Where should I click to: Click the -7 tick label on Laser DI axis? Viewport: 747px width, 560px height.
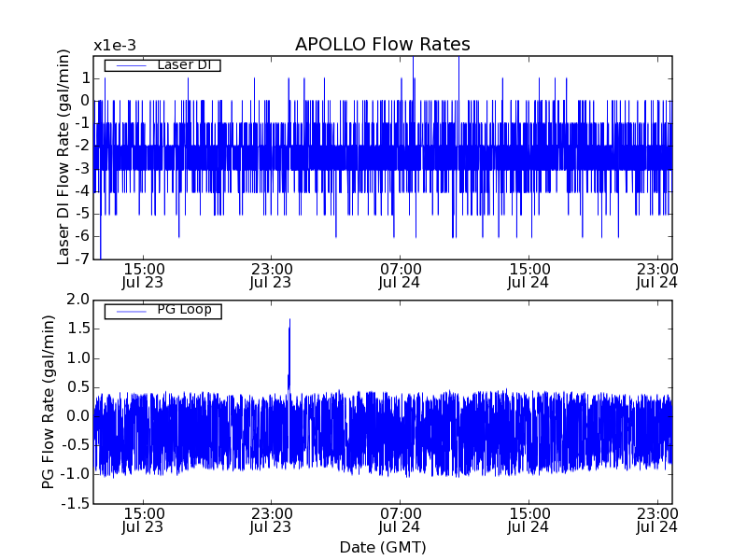pos(82,259)
